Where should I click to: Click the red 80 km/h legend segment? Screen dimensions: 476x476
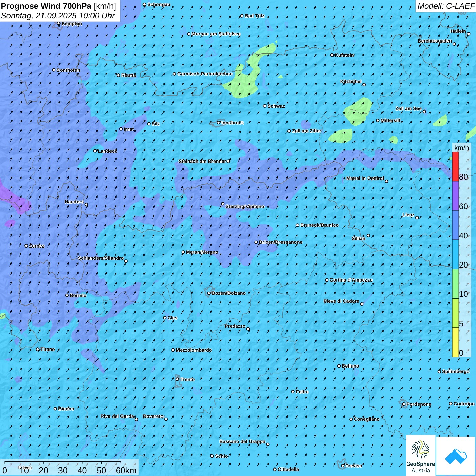tap(455, 166)
